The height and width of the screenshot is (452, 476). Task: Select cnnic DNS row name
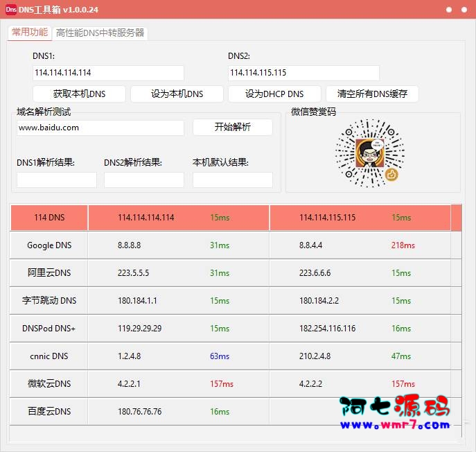(49, 356)
